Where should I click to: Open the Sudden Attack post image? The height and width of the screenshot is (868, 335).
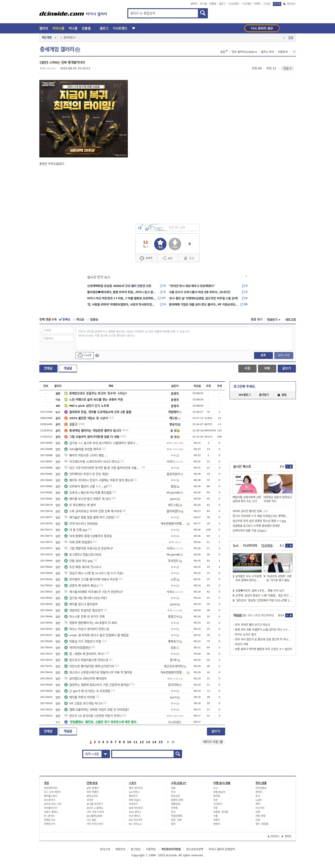click(x=83, y=119)
